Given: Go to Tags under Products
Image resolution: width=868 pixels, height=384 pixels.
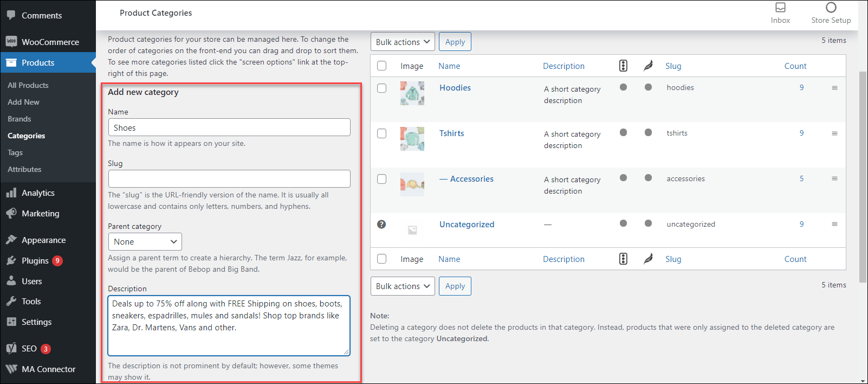Looking at the screenshot, I should 15,153.
